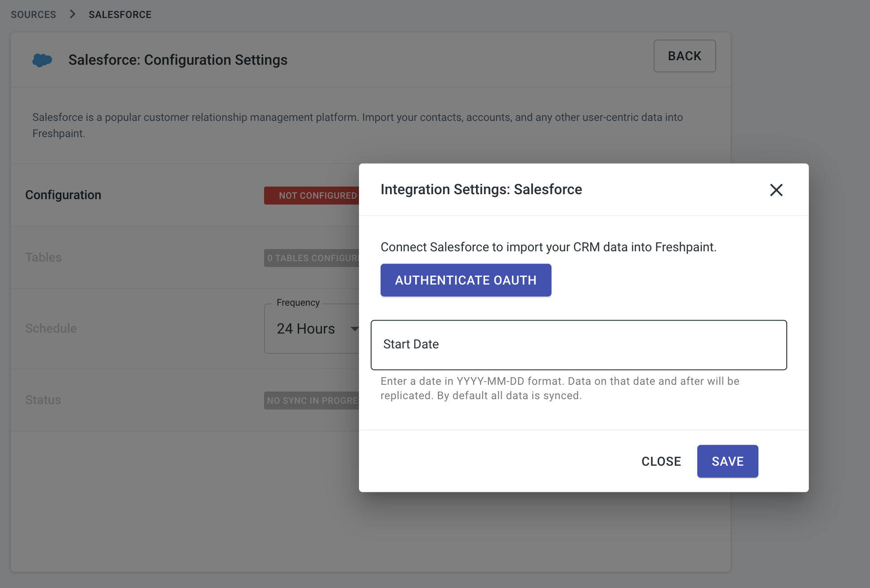Viewport: 870px width, 588px height.
Task: Focus the Start Date input field
Action: pyautogui.click(x=579, y=345)
